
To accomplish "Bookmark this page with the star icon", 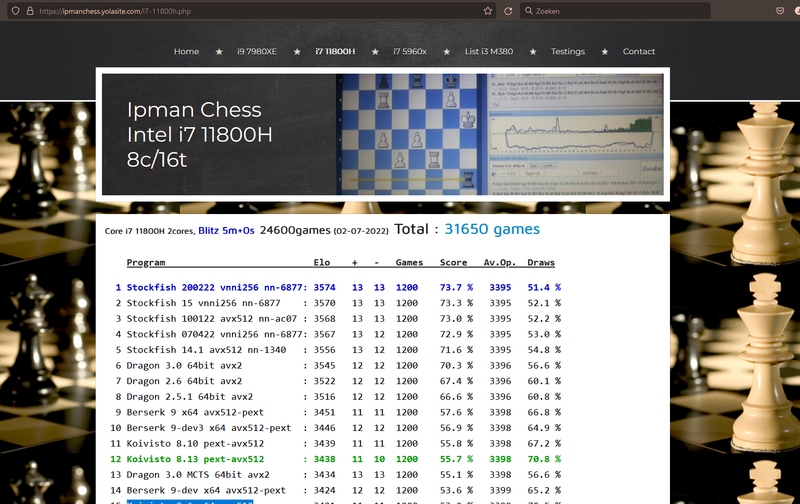I will pyautogui.click(x=488, y=11).
